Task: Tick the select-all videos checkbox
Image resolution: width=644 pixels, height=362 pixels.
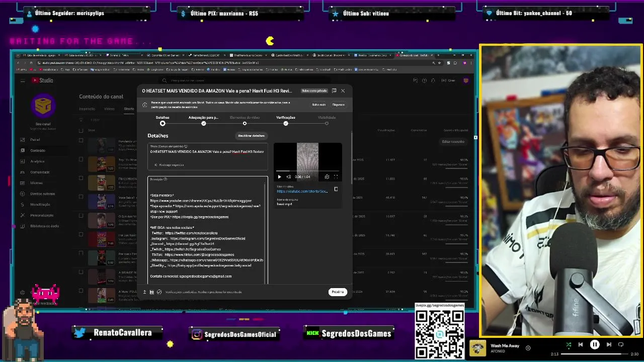Action: 81,130
